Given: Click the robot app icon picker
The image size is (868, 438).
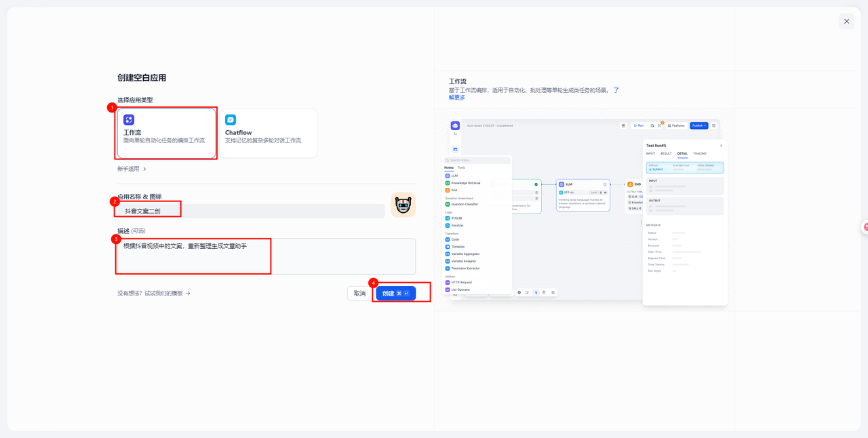Looking at the screenshot, I should (x=403, y=205).
